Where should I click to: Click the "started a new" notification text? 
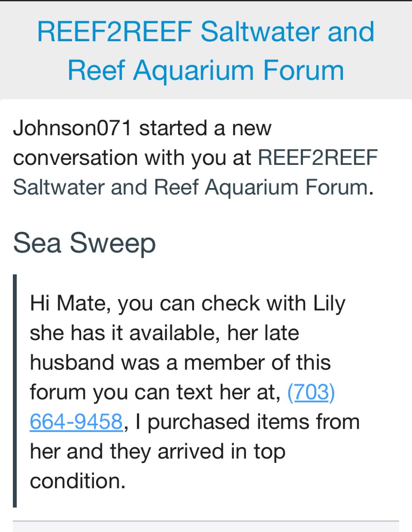205,128
